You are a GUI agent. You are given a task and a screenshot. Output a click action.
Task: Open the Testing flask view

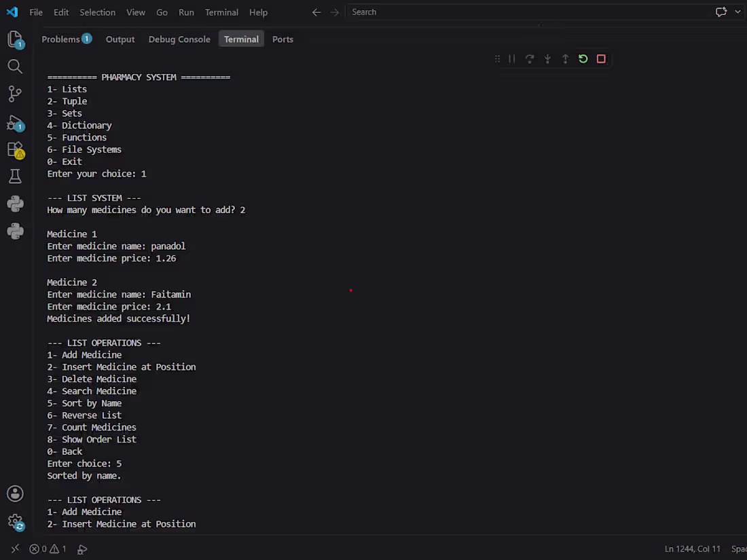point(15,176)
